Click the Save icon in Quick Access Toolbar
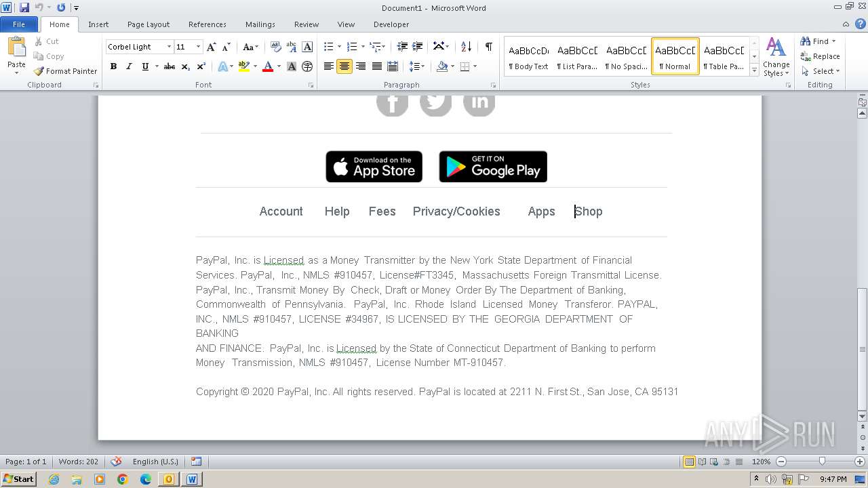868x488 pixels. pyautogui.click(x=24, y=7)
